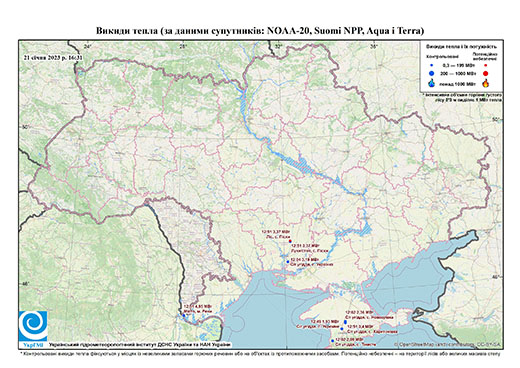The image size is (520, 368).
Task: Click the footnote text below the map
Action: point(260,353)
